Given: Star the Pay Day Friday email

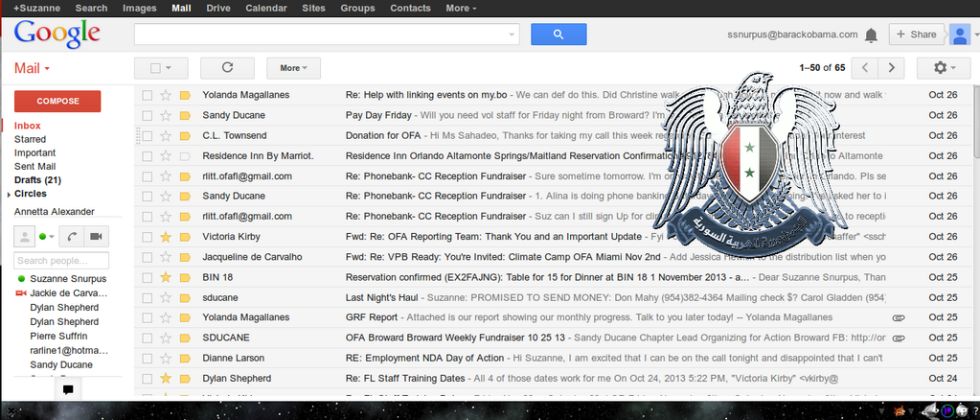Looking at the screenshot, I should click(x=166, y=115).
